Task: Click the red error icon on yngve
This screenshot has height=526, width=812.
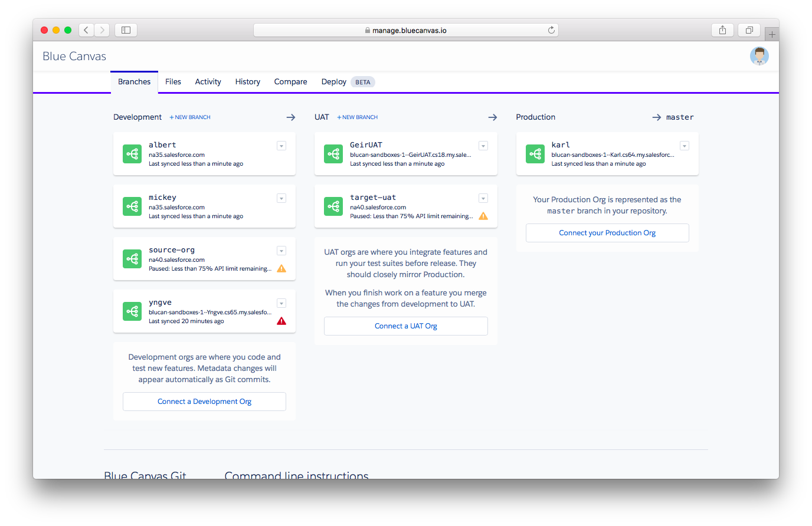Action: [281, 321]
